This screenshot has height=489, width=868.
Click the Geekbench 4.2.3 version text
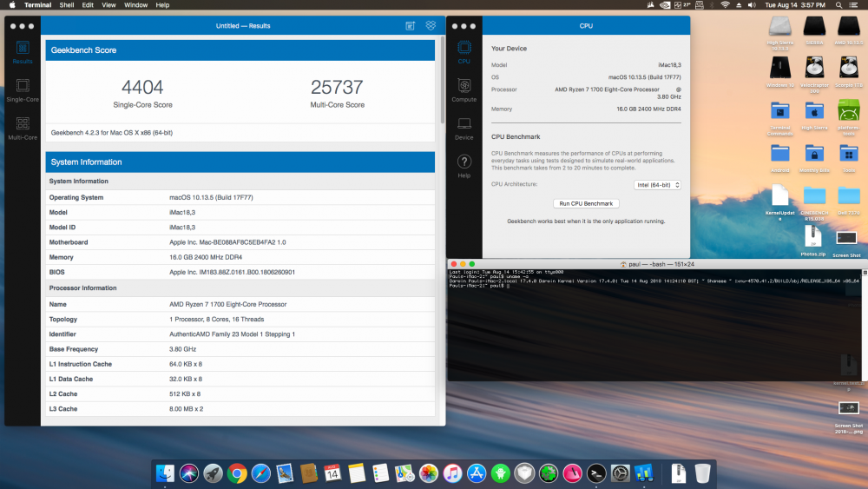click(x=112, y=133)
